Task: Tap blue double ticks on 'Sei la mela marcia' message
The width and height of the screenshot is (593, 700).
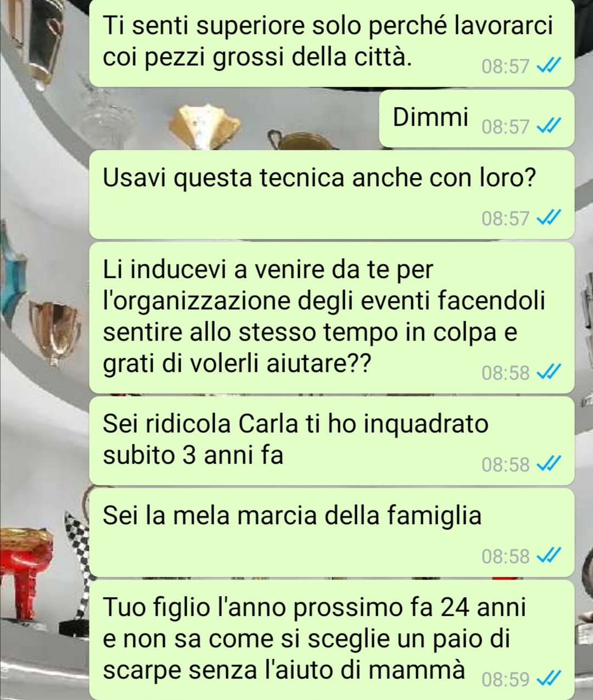Action: 548,557
